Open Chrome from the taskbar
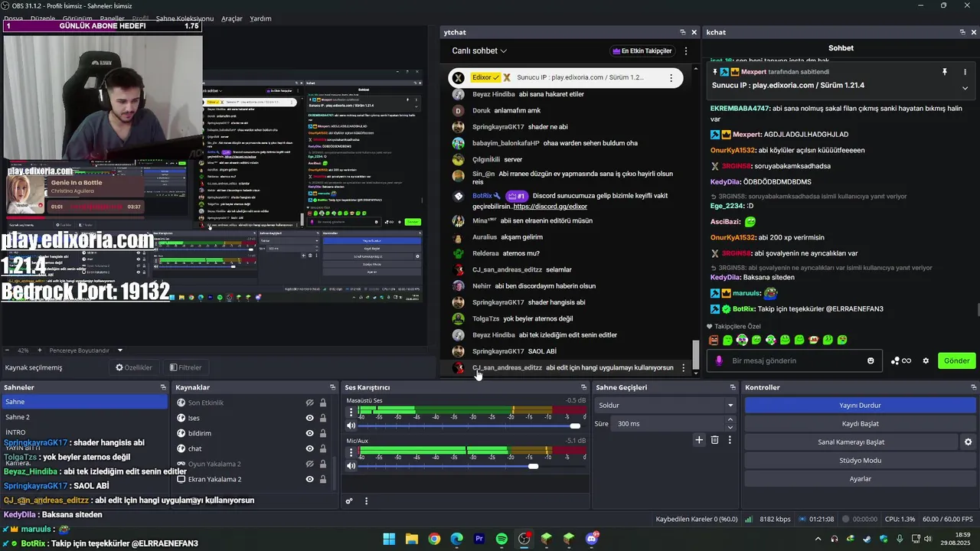980x551 pixels. pos(434,539)
